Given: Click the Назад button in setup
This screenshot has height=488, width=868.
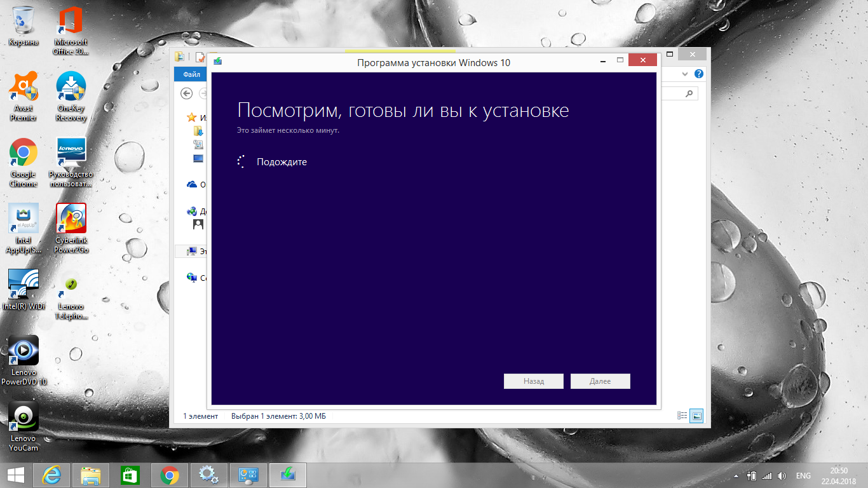Looking at the screenshot, I should click(x=534, y=381).
